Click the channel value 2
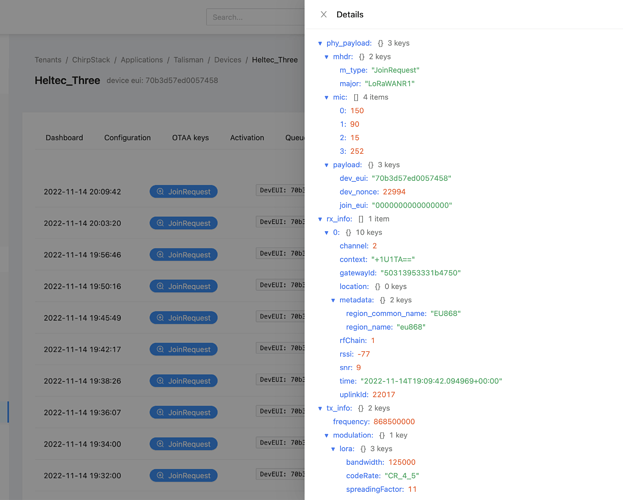Viewport: 623px width, 500px height. click(374, 246)
